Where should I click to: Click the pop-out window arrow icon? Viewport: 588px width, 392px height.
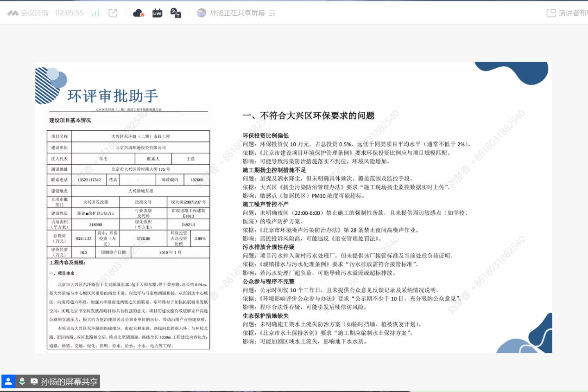tap(113, 13)
